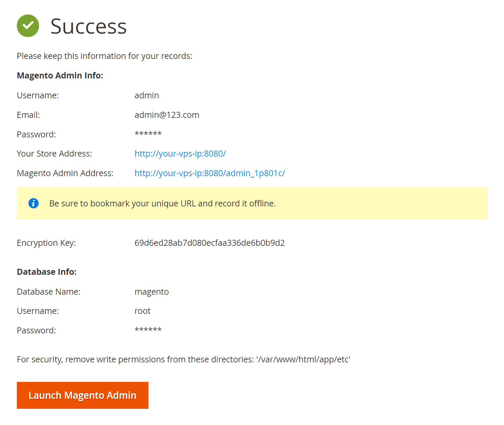Click the 'Magento Admin Info:' heading
Image resolution: width=504 pixels, height=425 pixels.
coord(60,76)
